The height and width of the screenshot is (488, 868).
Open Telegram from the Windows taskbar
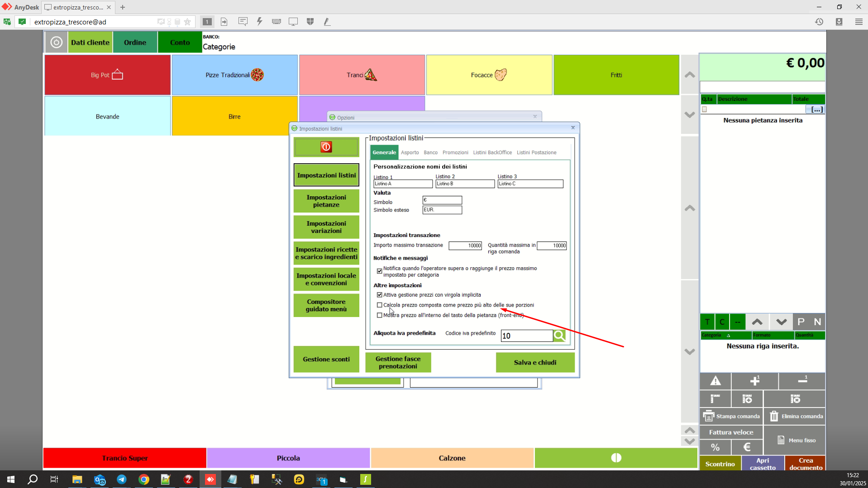click(122, 479)
